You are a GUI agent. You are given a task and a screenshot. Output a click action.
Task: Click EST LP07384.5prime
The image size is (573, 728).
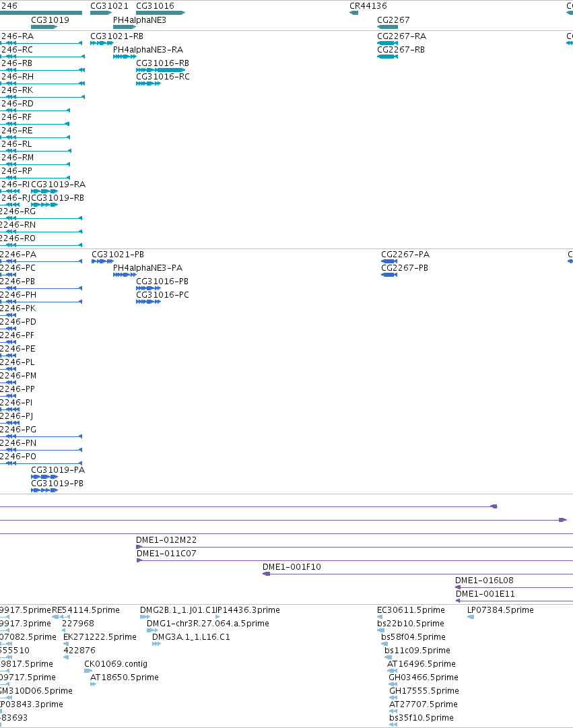point(500,609)
